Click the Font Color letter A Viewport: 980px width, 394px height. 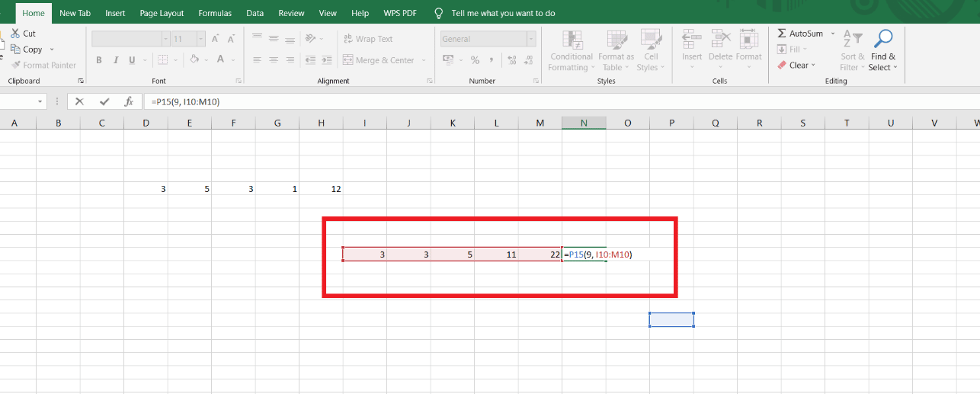(x=221, y=59)
